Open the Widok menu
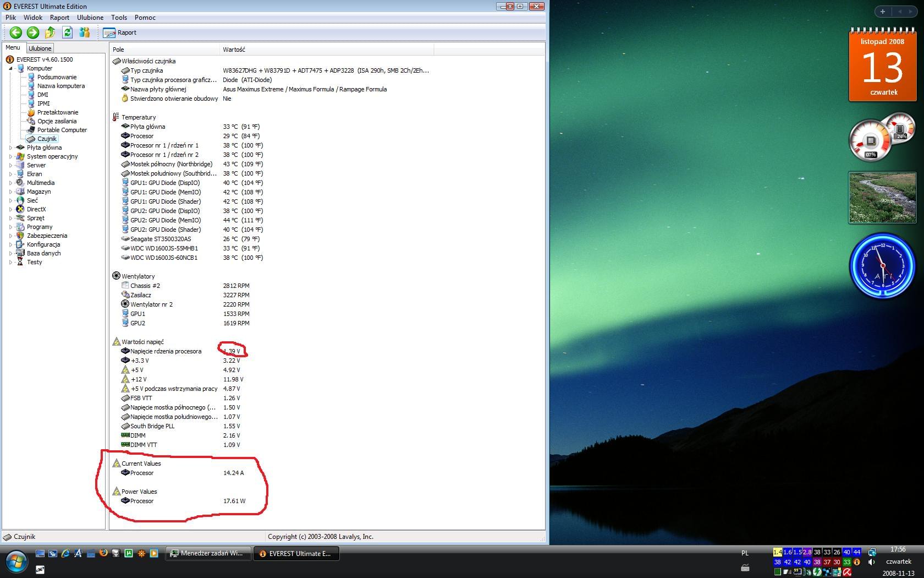Image resolution: width=924 pixels, height=578 pixels. pos(33,18)
